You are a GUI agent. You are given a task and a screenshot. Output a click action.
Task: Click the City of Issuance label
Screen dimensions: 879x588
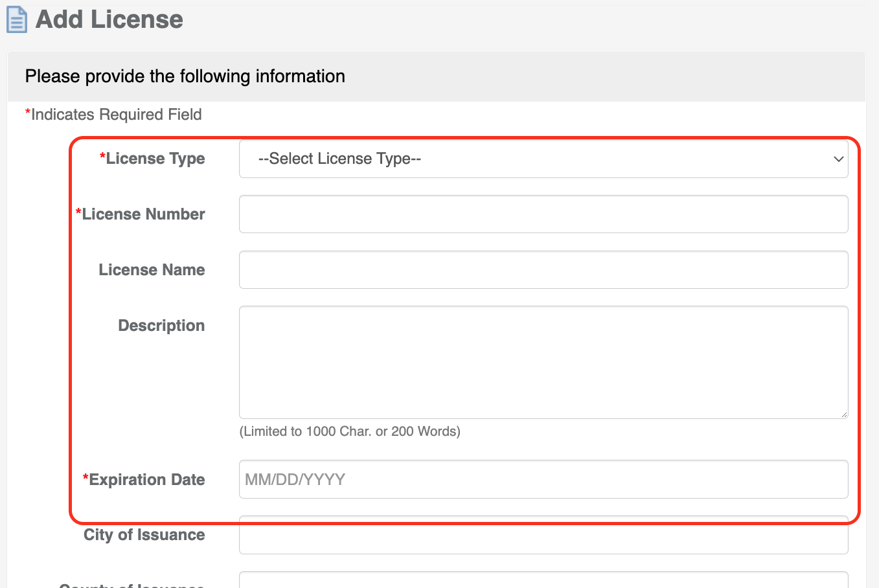tap(144, 535)
